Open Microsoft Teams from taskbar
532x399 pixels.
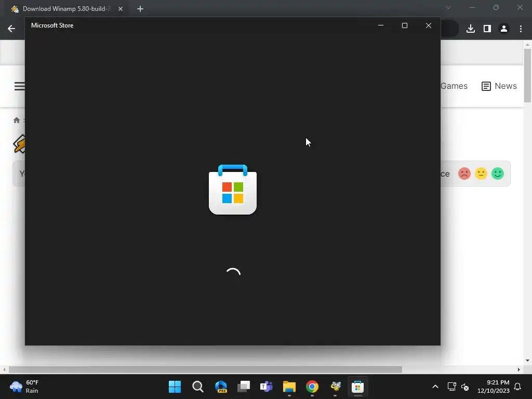click(267, 387)
